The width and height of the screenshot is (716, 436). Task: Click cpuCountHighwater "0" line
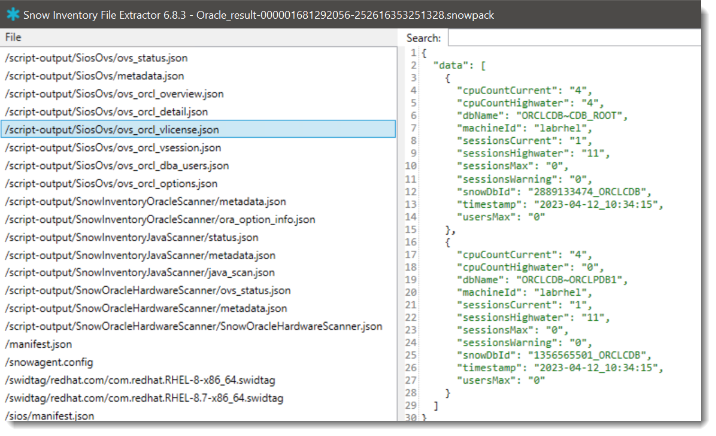pyautogui.click(x=531, y=267)
